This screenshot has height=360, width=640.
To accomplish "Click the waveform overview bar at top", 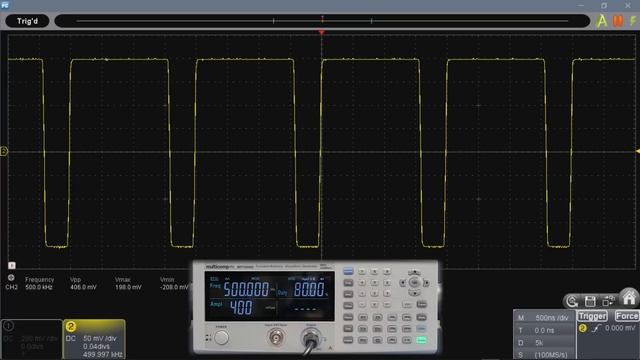I will pos(322,21).
